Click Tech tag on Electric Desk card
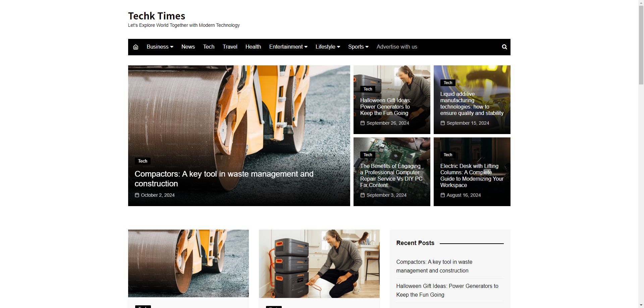The image size is (644, 308). click(x=448, y=155)
